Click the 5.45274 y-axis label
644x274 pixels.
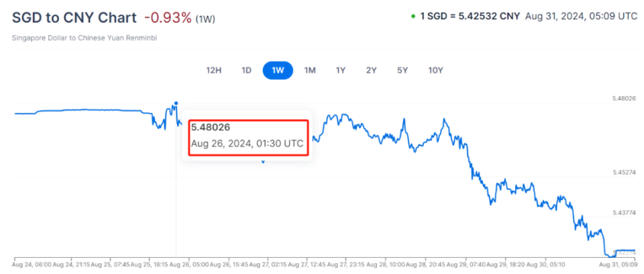(x=624, y=173)
